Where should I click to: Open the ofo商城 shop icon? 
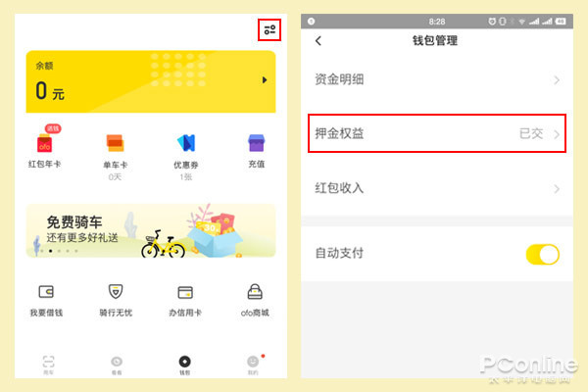(255, 291)
